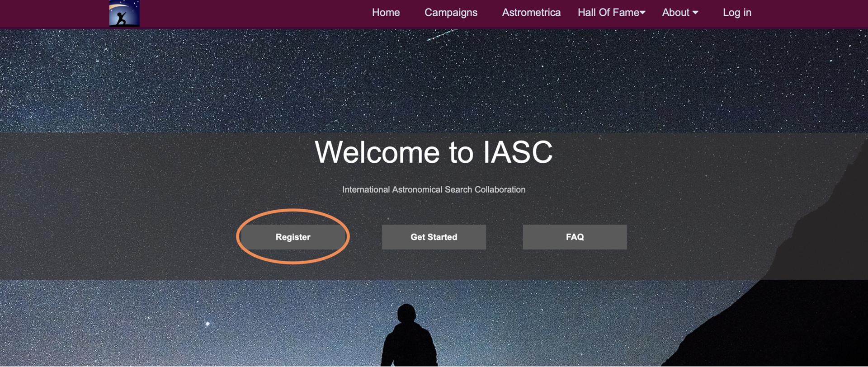
Task: Click the stargazer silhouette in the background photo
Action: tap(408, 337)
